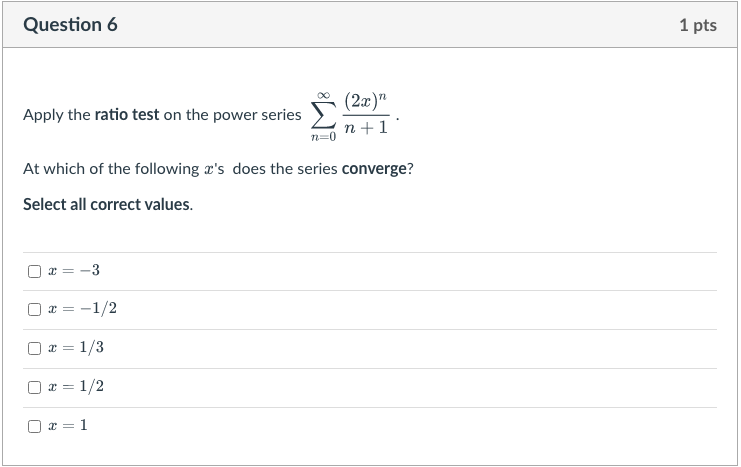This screenshot has width=741, height=467.
Task: Click the 'Question 6' heading
Action: (x=70, y=25)
